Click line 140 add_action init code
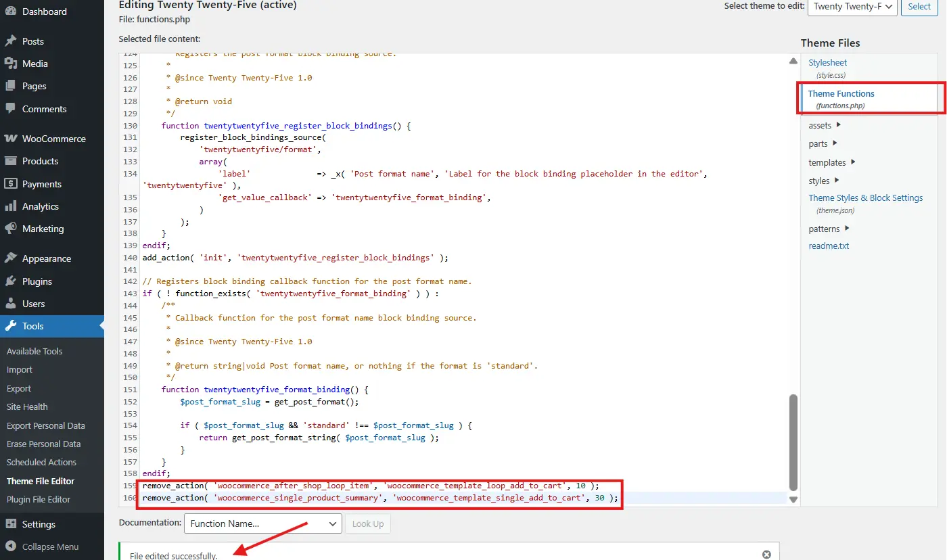The image size is (947, 560). click(296, 258)
